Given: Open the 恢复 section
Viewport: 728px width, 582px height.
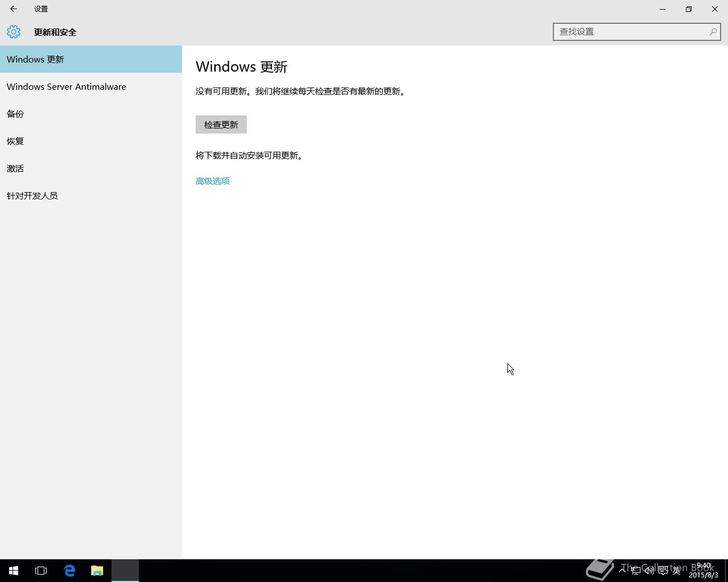Looking at the screenshot, I should [91, 141].
